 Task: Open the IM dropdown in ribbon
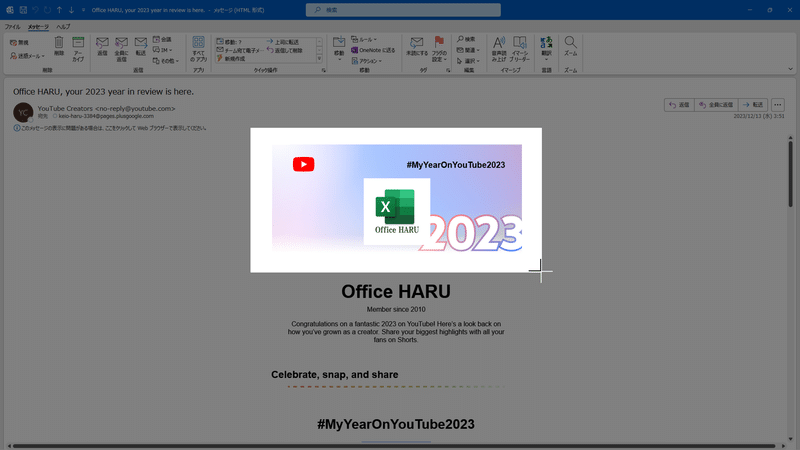pyautogui.click(x=163, y=50)
